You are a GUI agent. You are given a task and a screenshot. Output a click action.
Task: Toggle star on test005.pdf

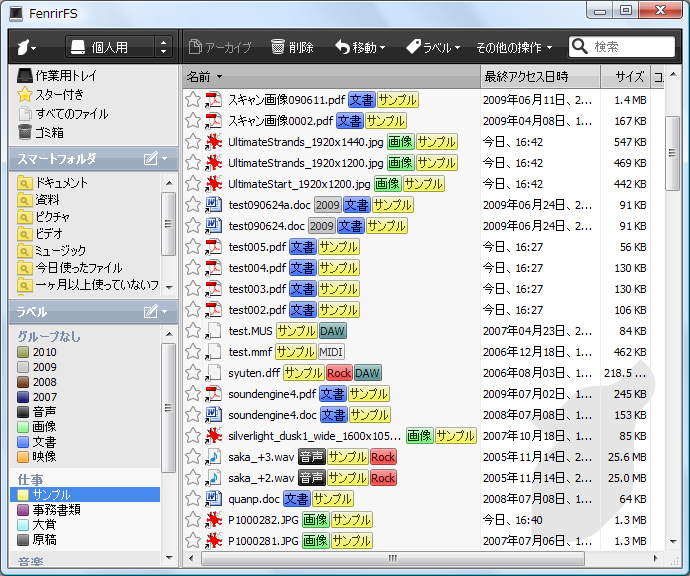point(193,247)
